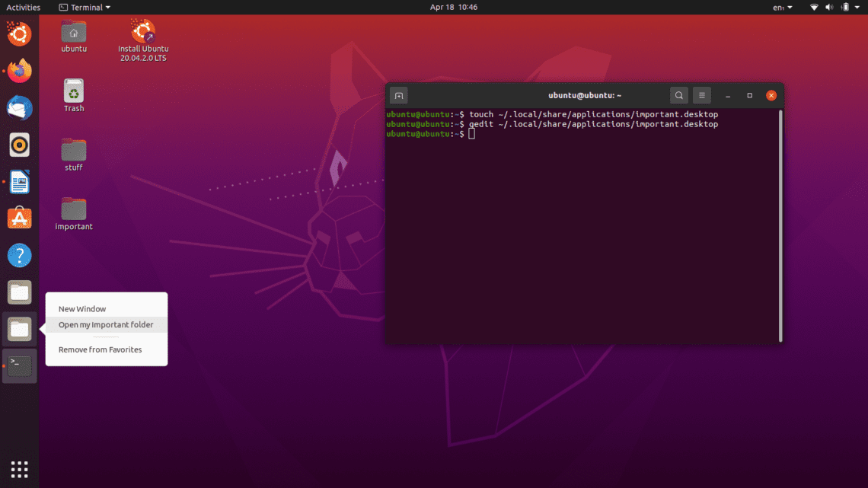Viewport: 868px width, 488px height.
Task: Open the Terminal hamburger menu
Action: tap(701, 95)
